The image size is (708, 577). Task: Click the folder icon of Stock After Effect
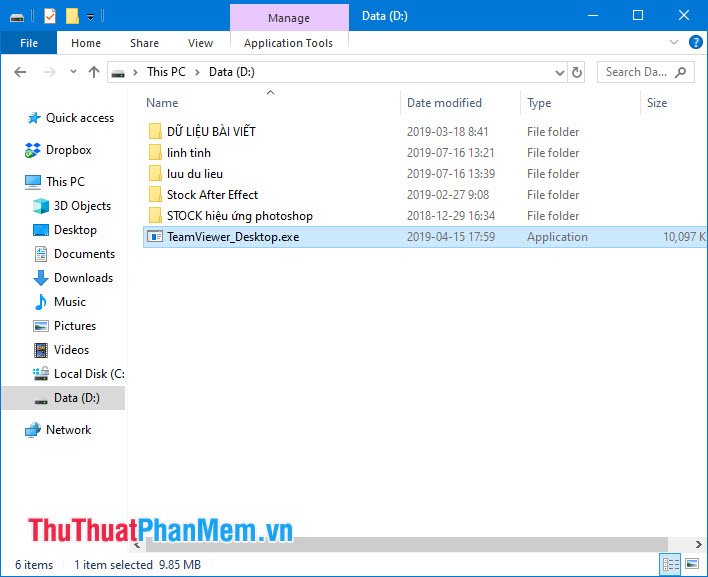[155, 195]
